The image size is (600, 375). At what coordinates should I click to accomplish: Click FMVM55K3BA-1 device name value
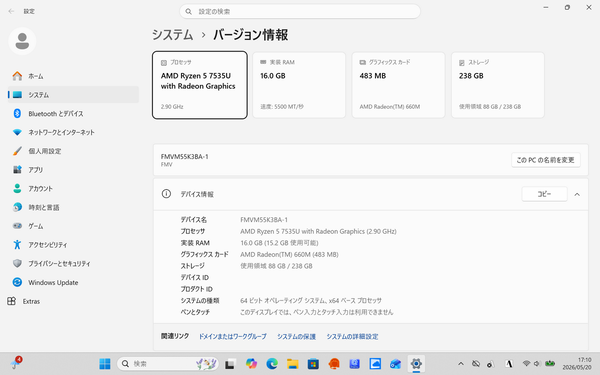click(x=264, y=220)
